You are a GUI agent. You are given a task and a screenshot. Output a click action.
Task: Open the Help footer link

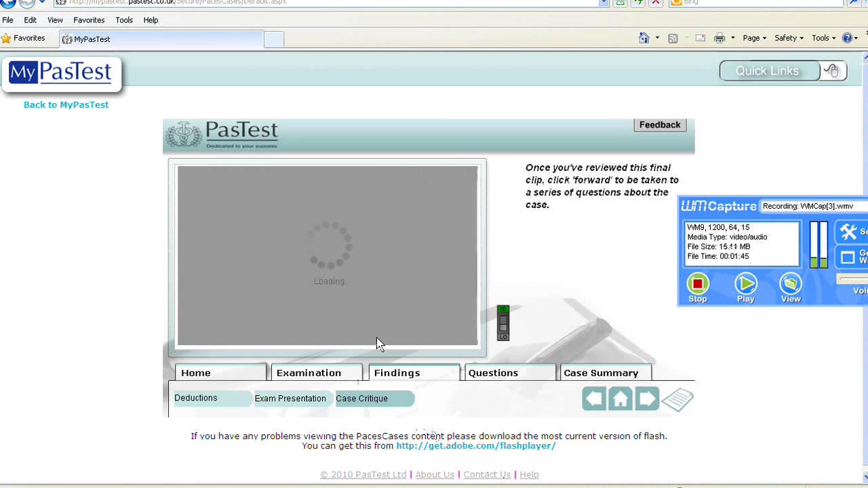click(529, 474)
